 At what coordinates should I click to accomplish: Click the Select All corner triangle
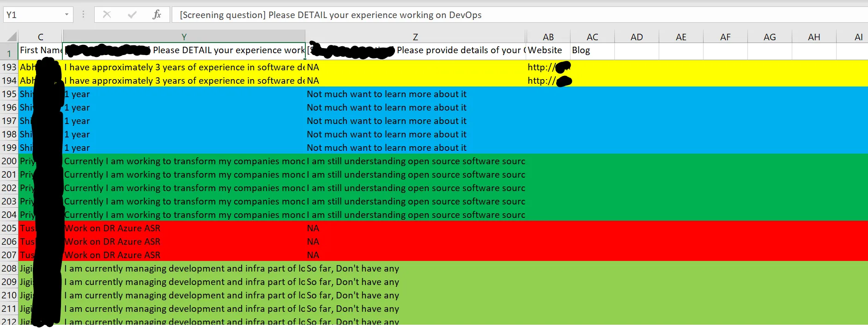click(12, 37)
